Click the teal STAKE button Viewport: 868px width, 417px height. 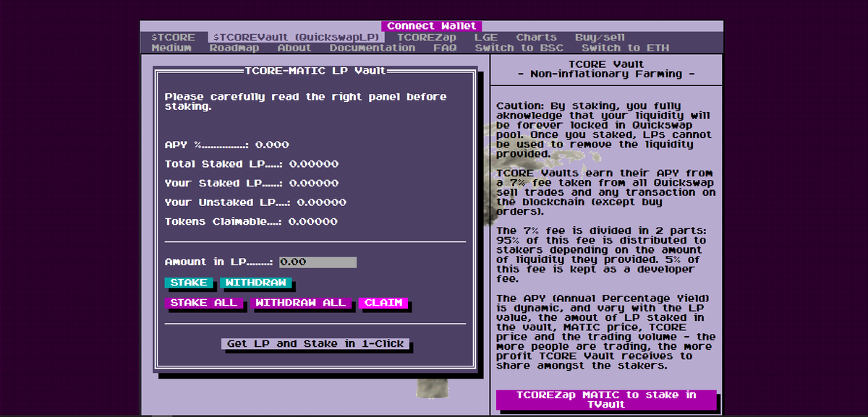[x=189, y=283]
